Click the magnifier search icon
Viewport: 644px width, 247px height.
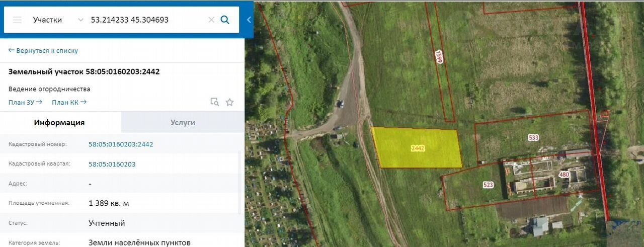click(x=225, y=20)
